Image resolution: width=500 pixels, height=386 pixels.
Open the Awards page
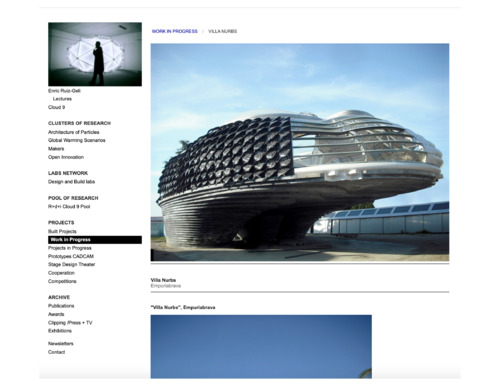[56, 314]
